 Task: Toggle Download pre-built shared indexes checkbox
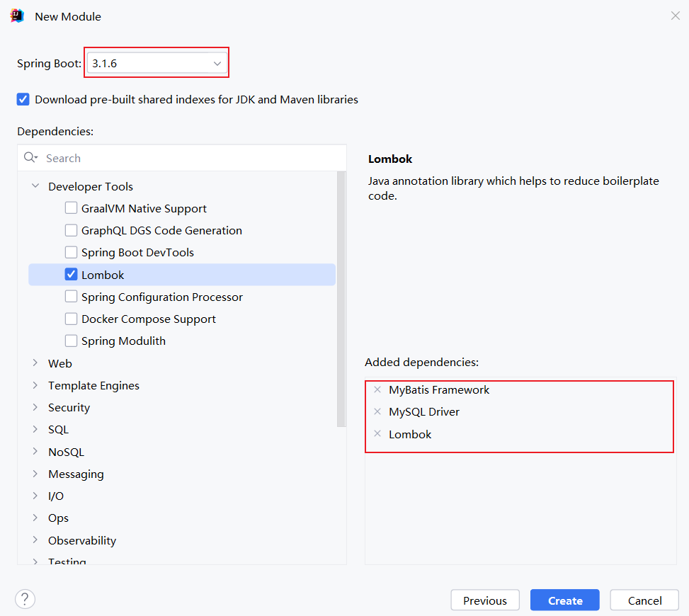pos(23,99)
